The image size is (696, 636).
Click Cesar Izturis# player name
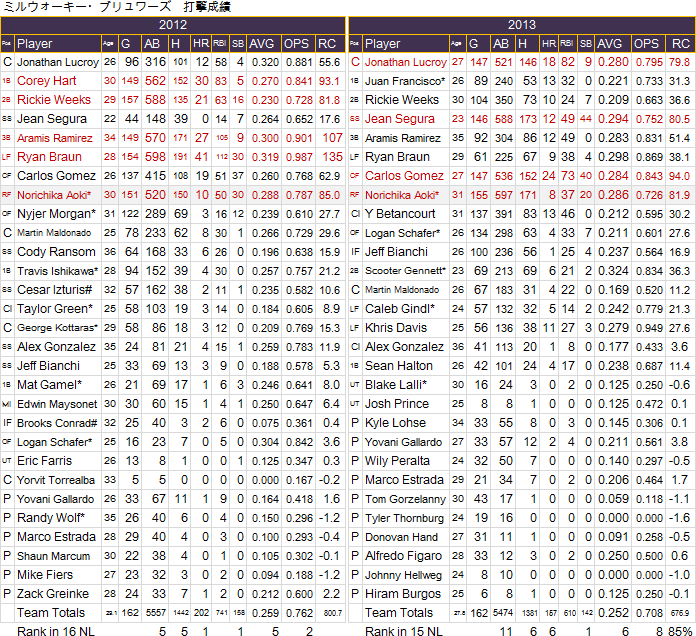(55, 290)
